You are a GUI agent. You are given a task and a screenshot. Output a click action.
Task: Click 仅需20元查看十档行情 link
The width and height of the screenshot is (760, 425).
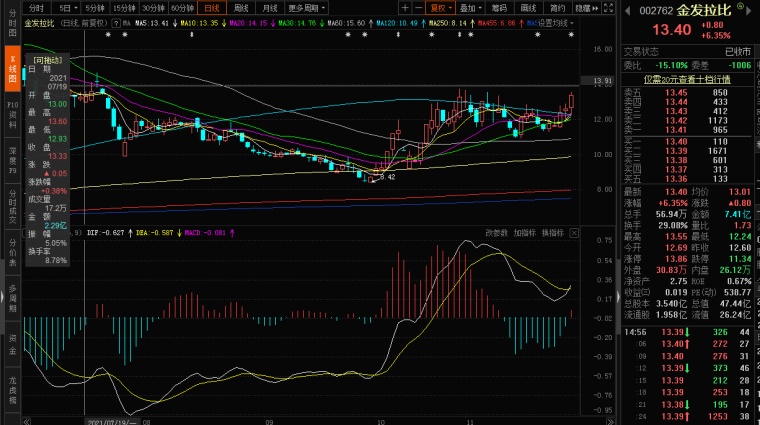[x=687, y=79]
